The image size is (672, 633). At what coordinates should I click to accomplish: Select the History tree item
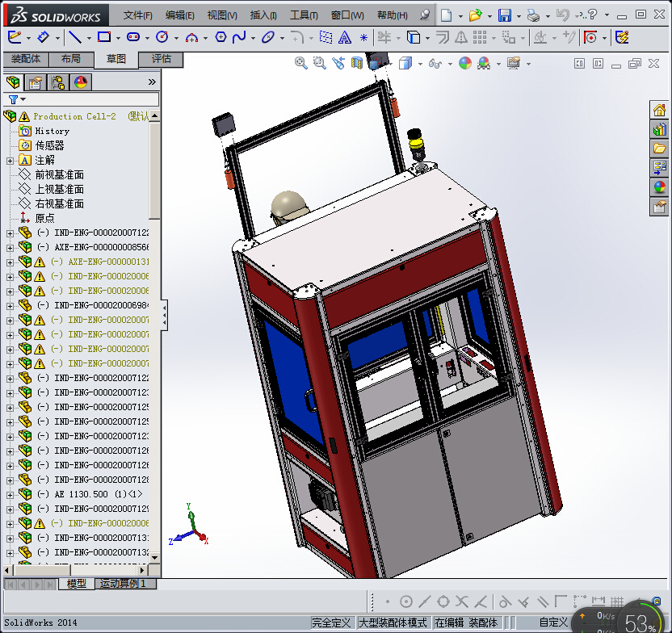click(x=52, y=131)
